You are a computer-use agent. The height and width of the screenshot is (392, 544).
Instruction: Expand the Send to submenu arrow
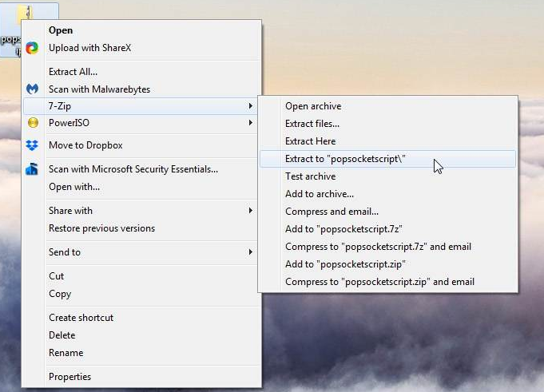(251, 252)
